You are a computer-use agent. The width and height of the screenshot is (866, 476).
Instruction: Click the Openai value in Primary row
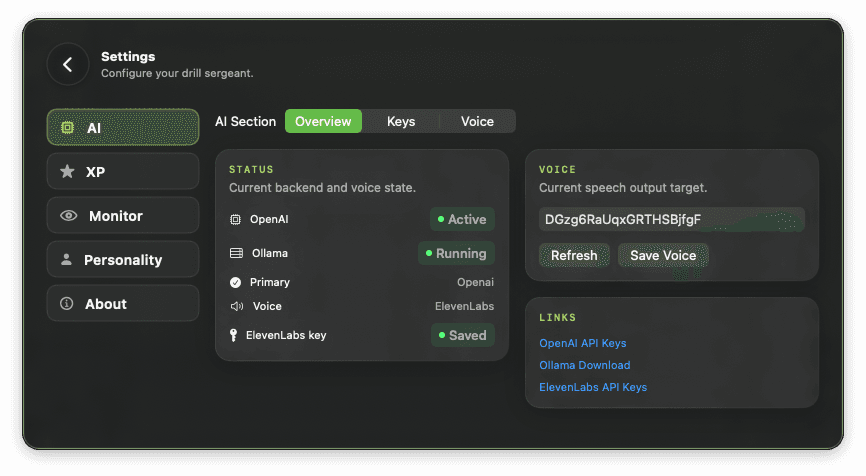point(476,282)
